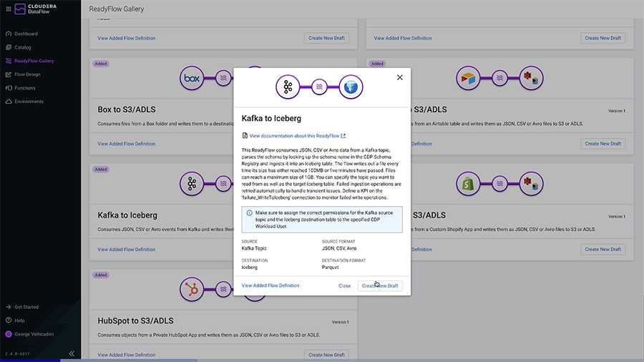Go to Catalog in the sidebar
The height and width of the screenshot is (362, 644).
point(22,47)
